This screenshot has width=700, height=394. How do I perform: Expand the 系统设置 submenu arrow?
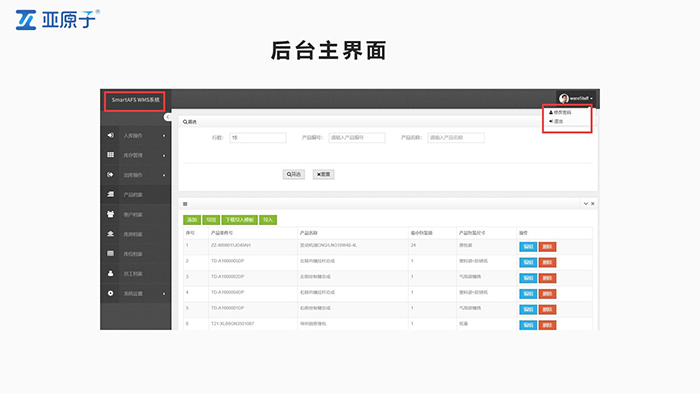(x=164, y=294)
